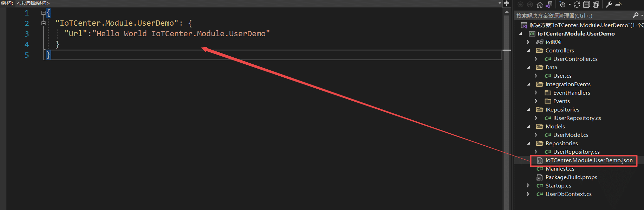Click the Home icon in Solution Explorer

tap(540, 5)
